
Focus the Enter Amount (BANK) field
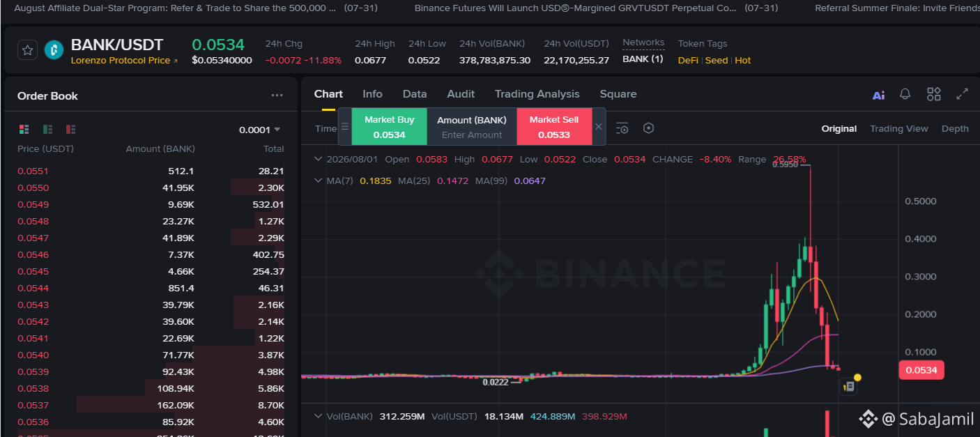click(472, 135)
